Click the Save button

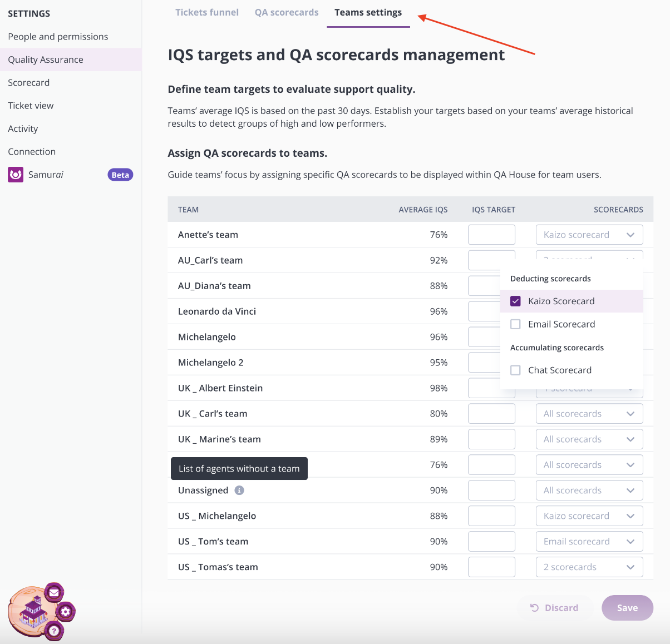click(627, 608)
